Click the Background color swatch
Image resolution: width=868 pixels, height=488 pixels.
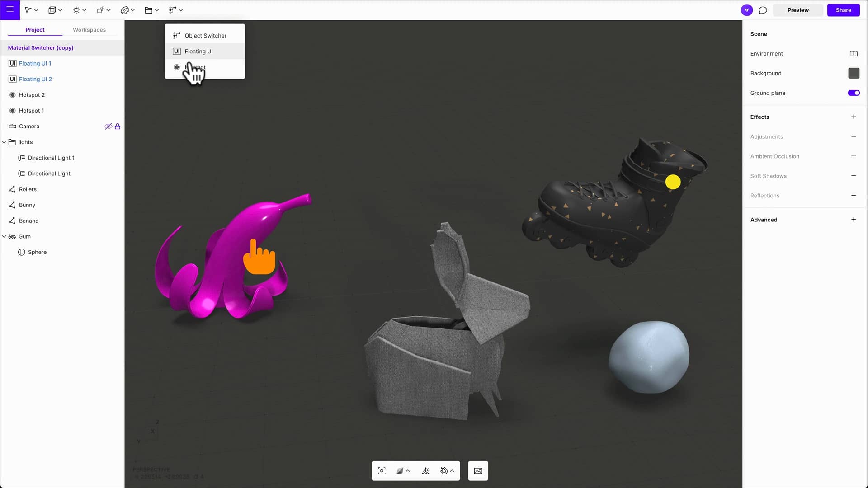click(854, 73)
